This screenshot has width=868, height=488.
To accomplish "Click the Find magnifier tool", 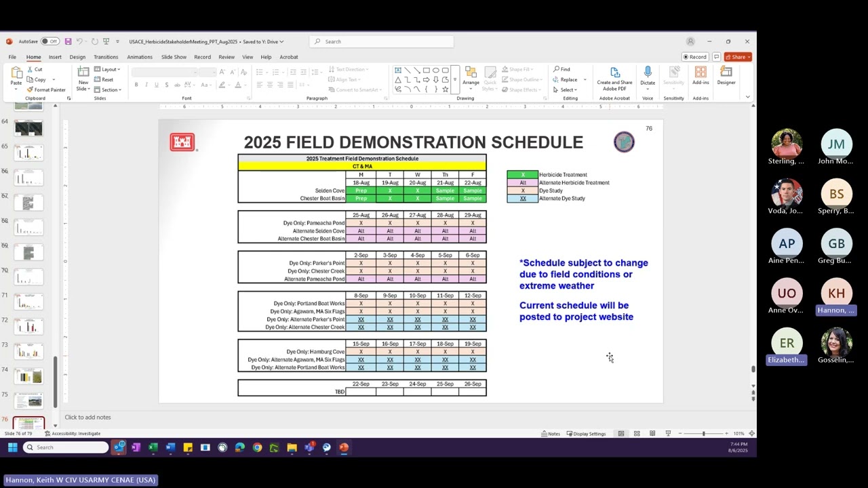I will 561,69.
